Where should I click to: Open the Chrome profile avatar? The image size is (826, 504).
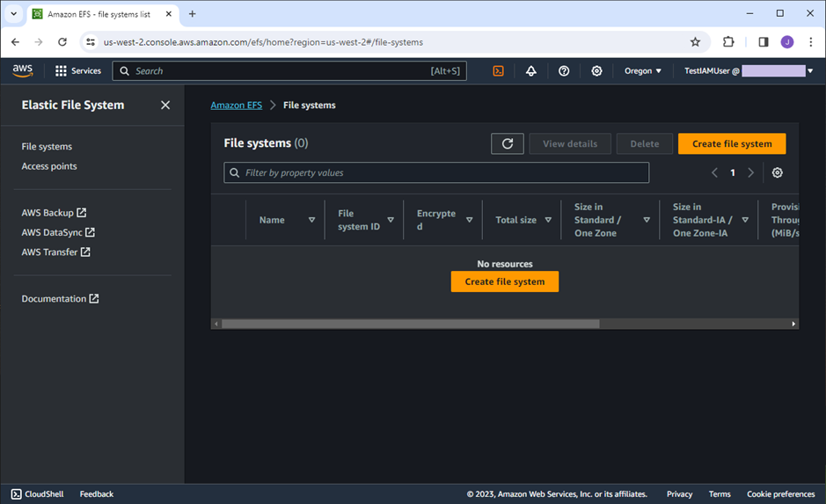(787, 42)
